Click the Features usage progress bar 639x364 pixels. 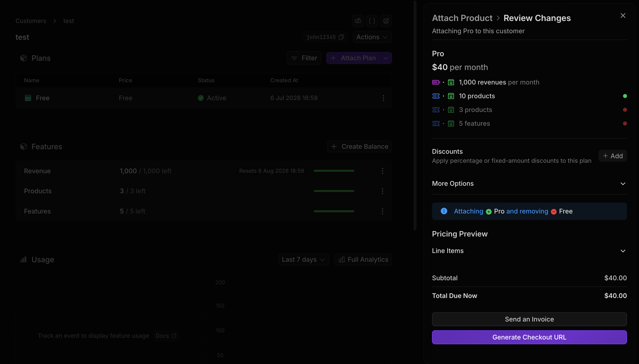click(x=334, y=211)
